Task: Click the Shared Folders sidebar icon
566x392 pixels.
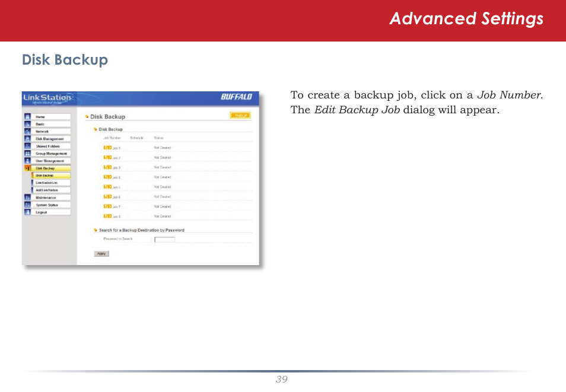Action: [x=27, y=146]
